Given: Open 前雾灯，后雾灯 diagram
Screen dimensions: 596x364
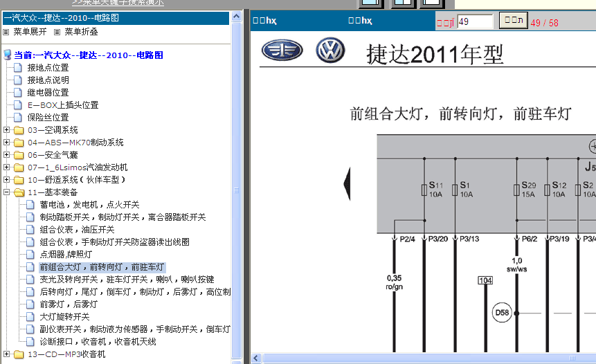Looking at the screenshot, I should (x=69, y=304).
